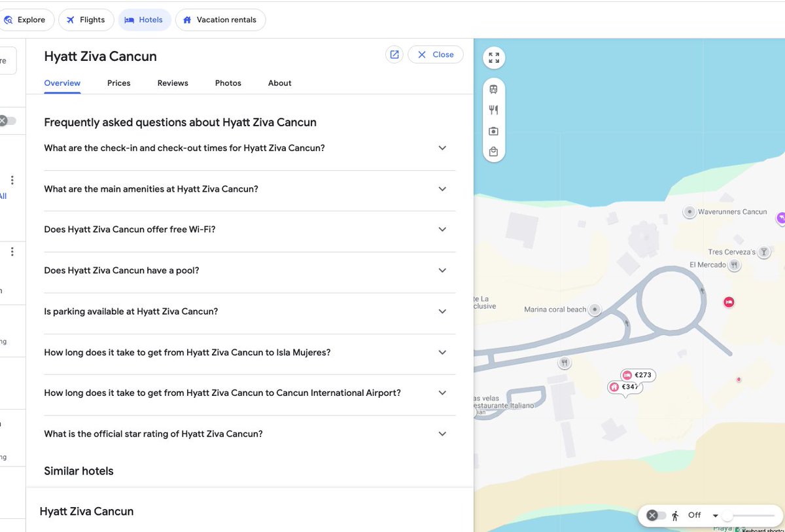
Task: Close the Hyatt Ziva Cancun panel
Action: [x=436, y=55]
